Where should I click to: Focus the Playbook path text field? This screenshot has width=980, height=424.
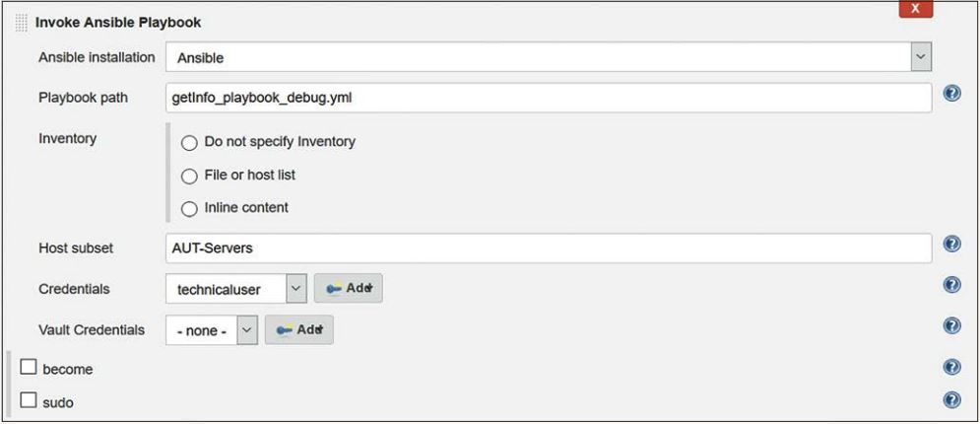[548, 98]
